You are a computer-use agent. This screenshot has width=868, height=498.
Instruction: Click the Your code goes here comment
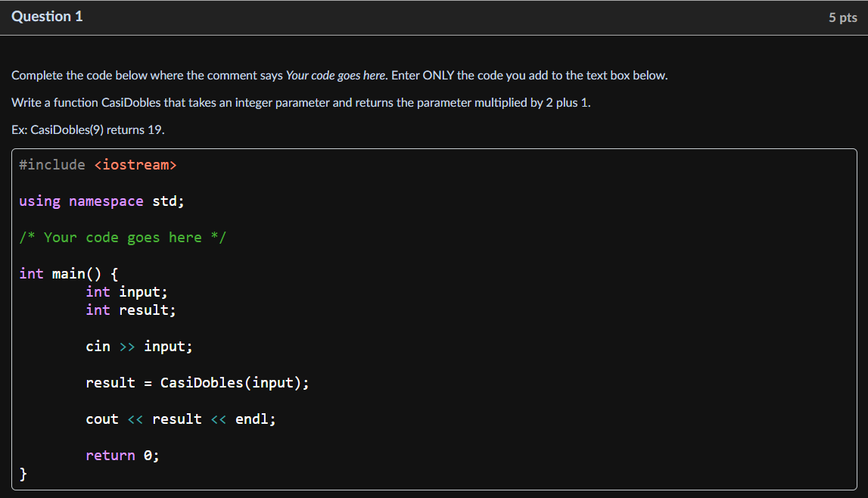[x=123, y=237]
